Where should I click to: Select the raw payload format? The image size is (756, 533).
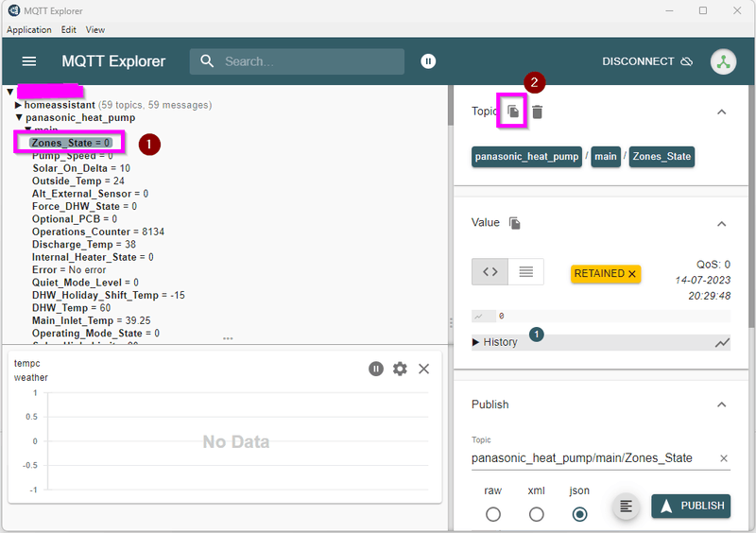pyautogui.click(x=492, y=514)
